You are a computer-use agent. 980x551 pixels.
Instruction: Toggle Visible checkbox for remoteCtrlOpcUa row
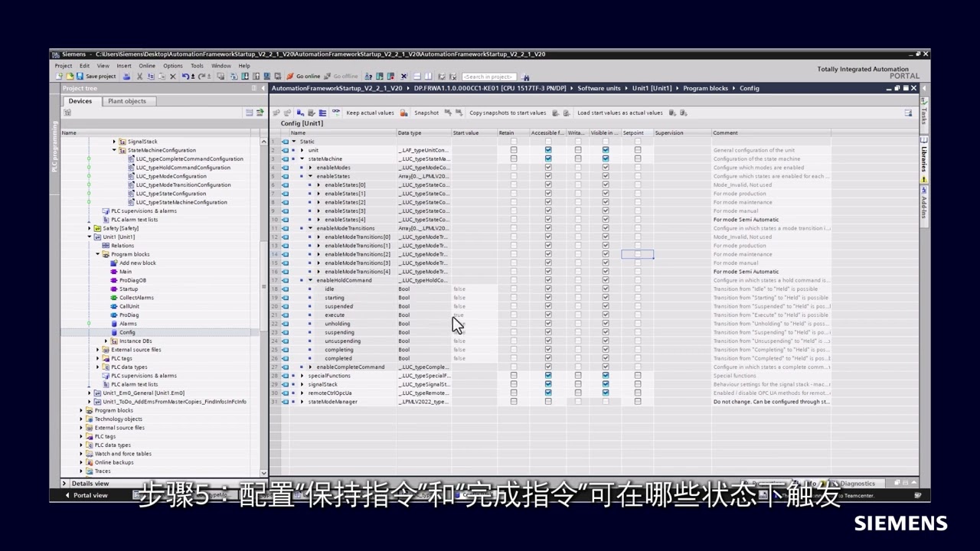click(x=606, y=393)
